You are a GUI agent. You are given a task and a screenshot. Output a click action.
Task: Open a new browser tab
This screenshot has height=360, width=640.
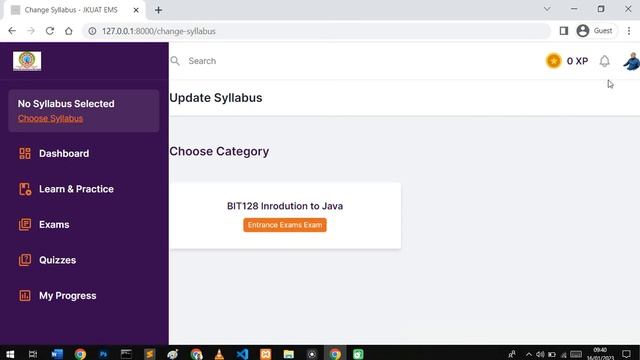[x=158, y=10]
